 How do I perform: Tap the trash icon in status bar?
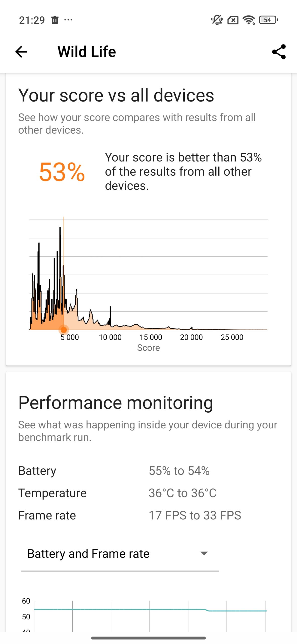click(55, 20)
